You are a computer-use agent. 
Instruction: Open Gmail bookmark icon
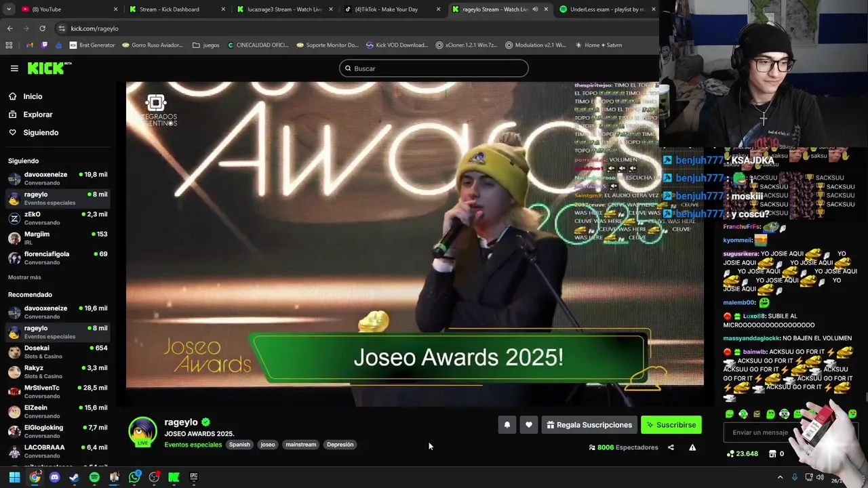click(x=29, y=45)
